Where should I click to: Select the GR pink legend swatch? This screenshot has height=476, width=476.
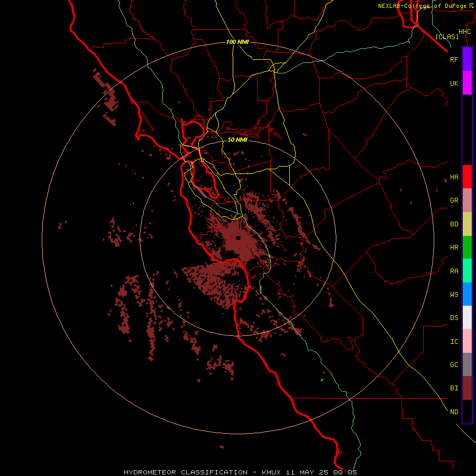pyautogui.click(x=467, y=200)
